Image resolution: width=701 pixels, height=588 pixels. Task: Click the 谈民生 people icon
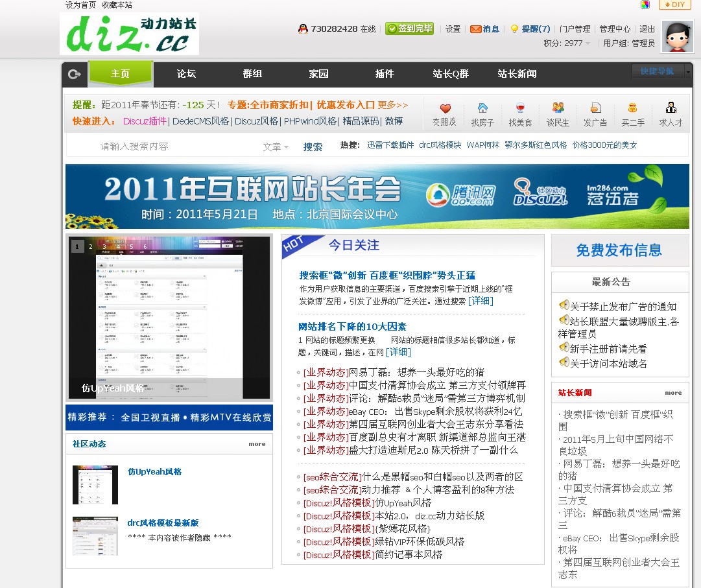[558, 108]
